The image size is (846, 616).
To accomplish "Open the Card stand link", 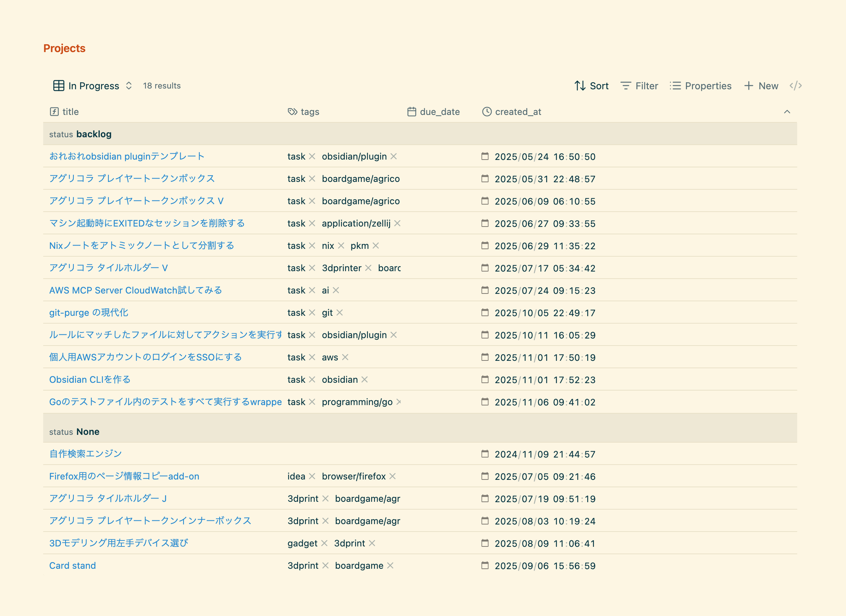I will pyautogui.click(x=72, y=566).
